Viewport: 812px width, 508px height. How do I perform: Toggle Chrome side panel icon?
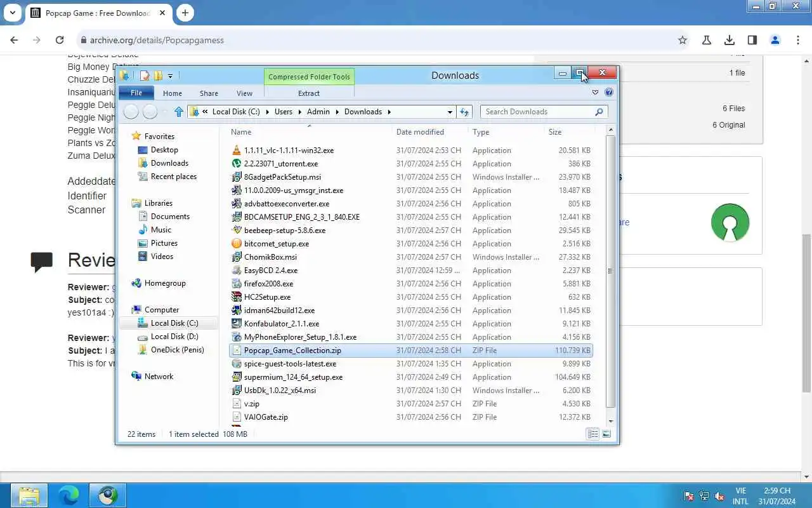click(x=752, y=40)
